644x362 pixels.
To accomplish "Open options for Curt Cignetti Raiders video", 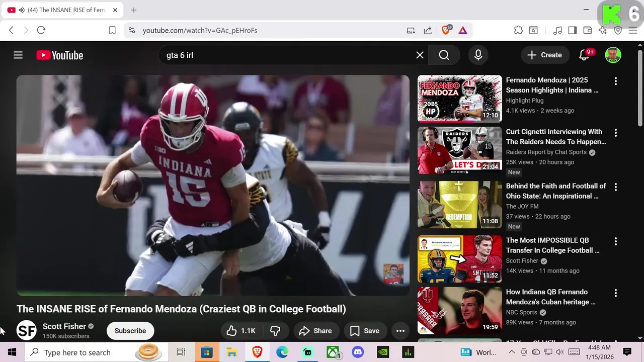I will [615, 133].
